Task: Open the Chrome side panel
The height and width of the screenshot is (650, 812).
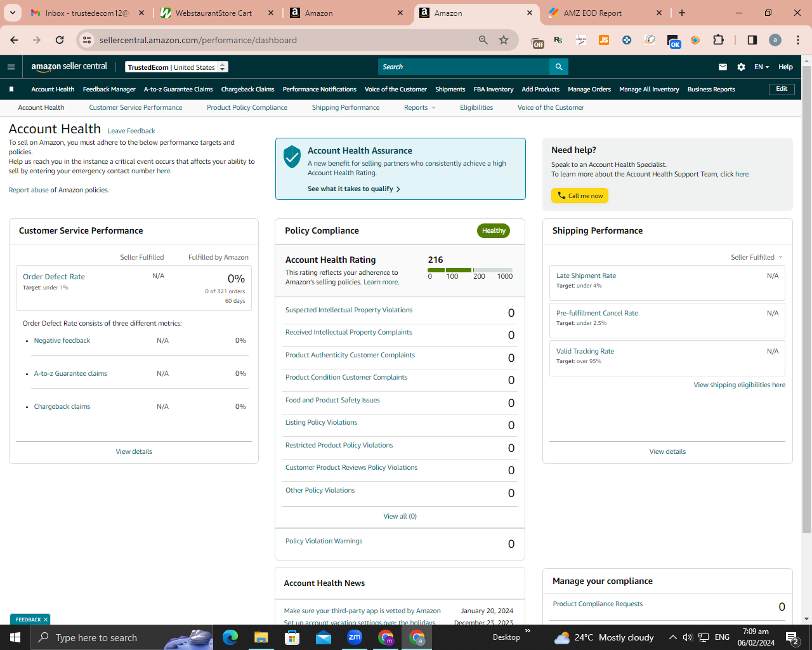Action: 752,40
